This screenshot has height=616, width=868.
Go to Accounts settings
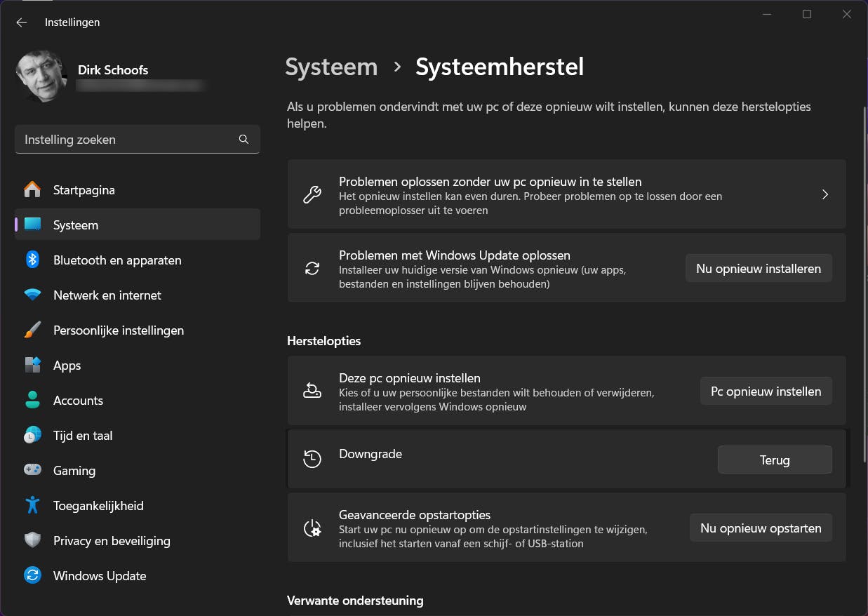pos(78,401)
